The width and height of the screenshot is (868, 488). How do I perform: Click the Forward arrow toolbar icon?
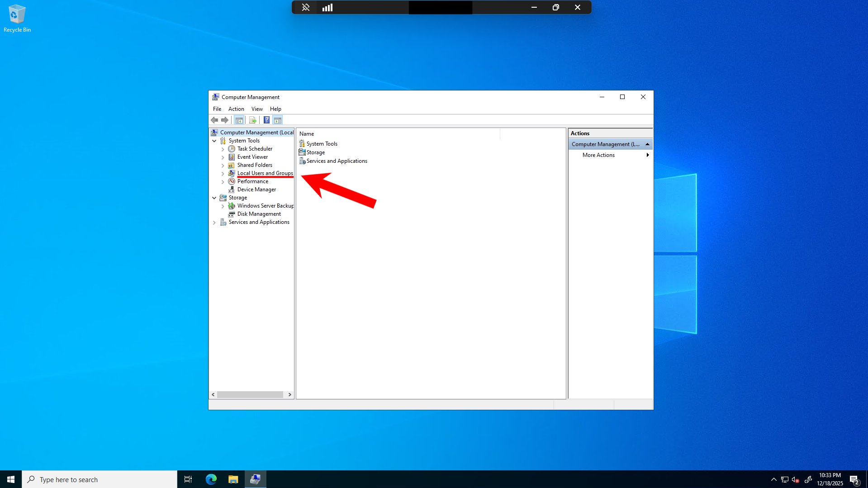pyautogui.click(x=225, y=120)
